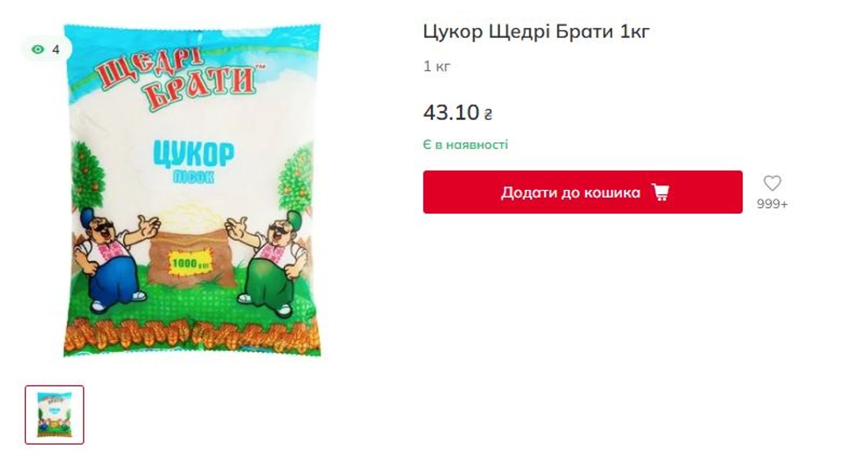Click the blue ЦУКОР пісок text on package
Screen dimensions: 868x464
193,161
